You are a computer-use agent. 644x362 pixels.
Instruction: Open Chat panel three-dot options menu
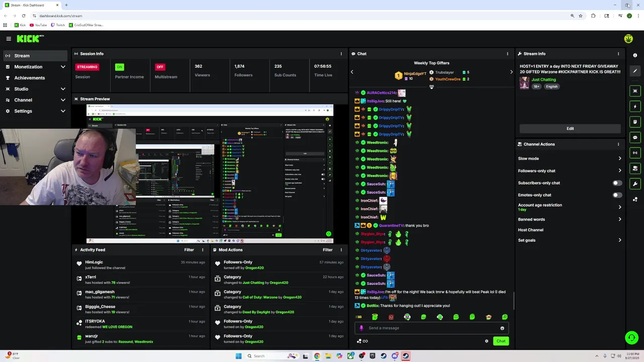(507, 54)
